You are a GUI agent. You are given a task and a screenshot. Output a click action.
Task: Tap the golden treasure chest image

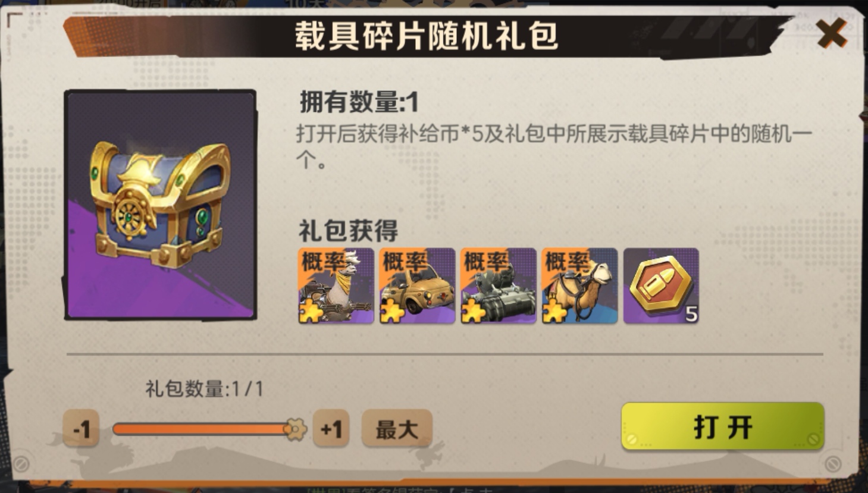tap(161, 205)
